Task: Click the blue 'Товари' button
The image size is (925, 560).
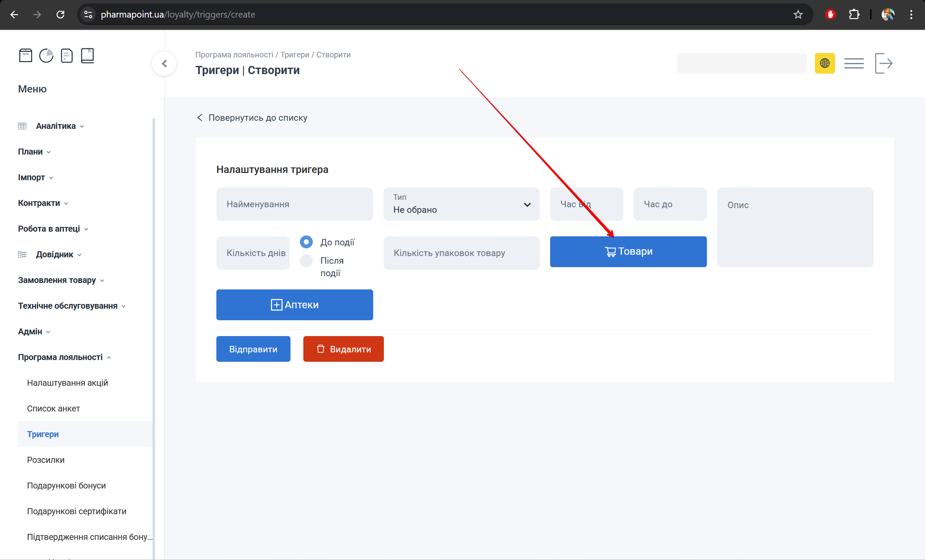Action: coord(628,252)
